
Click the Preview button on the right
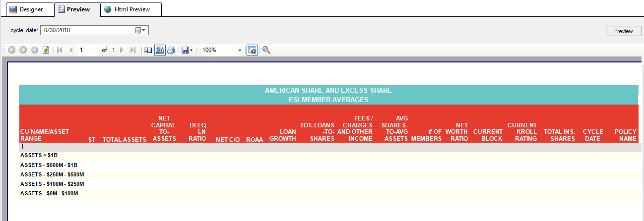coord(623,31)
